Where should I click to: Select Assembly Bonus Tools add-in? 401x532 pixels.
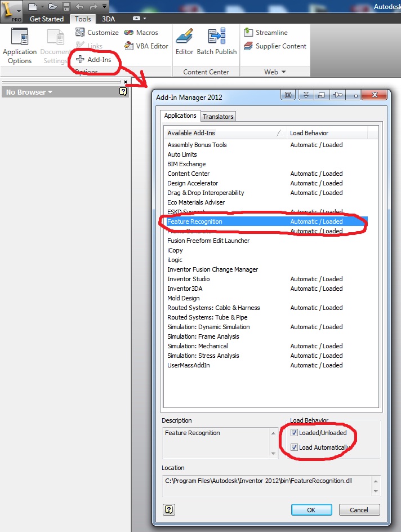coord(267,145)
